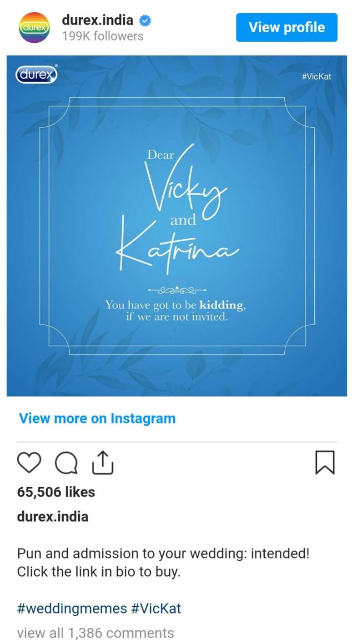Open the #VicKat hashtag in the caption
Viewport: 352px width, 644px height.
click(156, 609)
